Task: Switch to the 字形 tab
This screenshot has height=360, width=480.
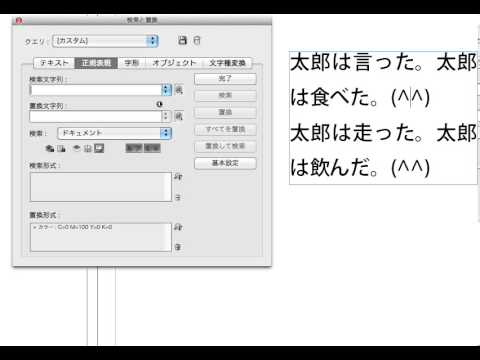Action: (132, 63)
